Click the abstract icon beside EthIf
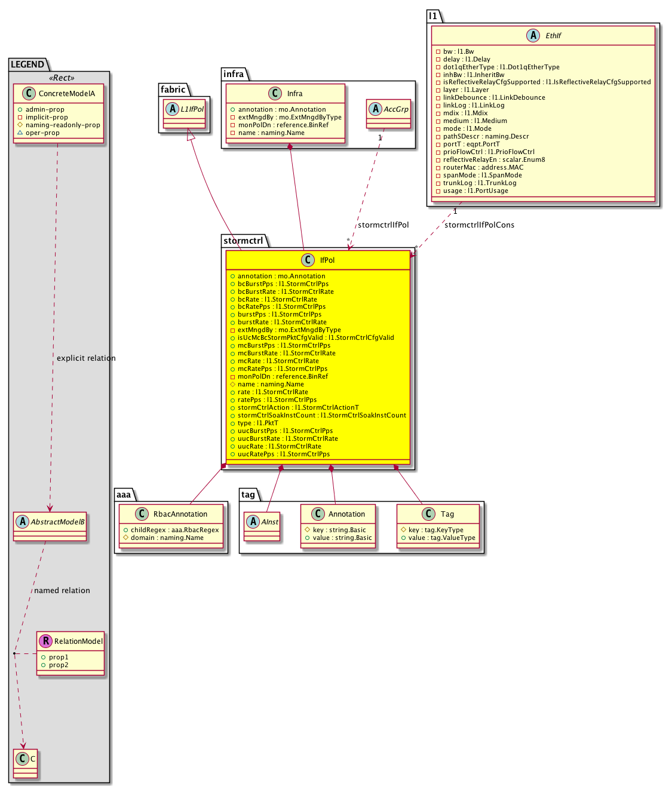The height and width of the screenshot is (789, 672). pyautogui.click(x=533, y=35)
